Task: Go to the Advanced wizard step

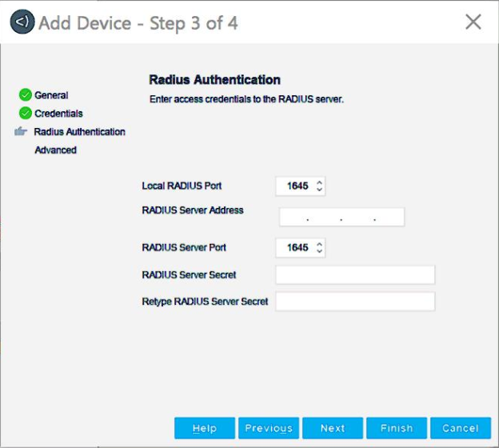Action: (55, 150)
